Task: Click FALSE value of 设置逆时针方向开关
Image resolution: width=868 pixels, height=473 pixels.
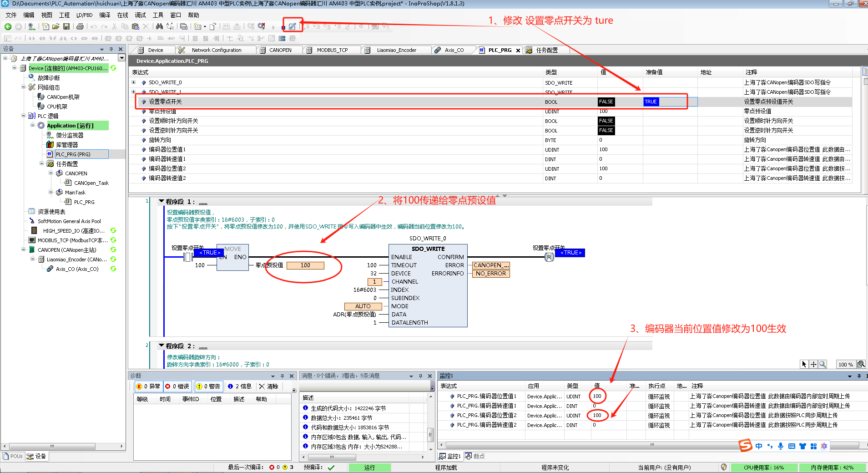Action: coord(606,130)
